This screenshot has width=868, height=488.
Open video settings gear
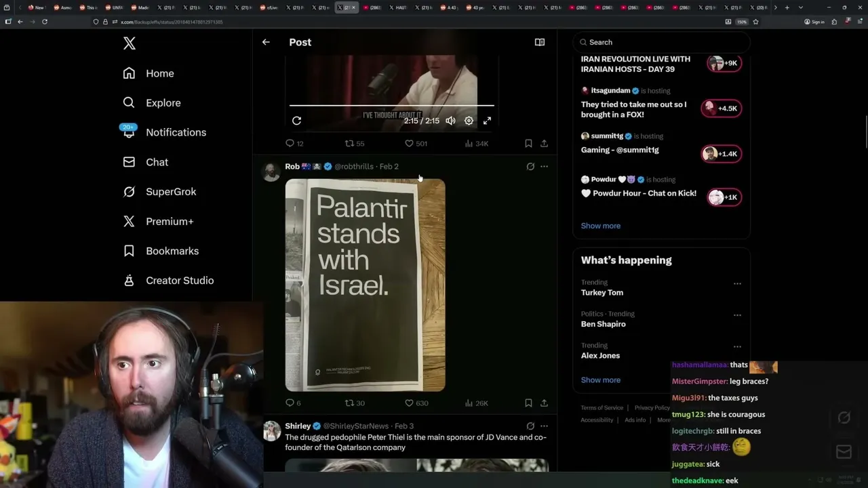click(x=469, y=121)
